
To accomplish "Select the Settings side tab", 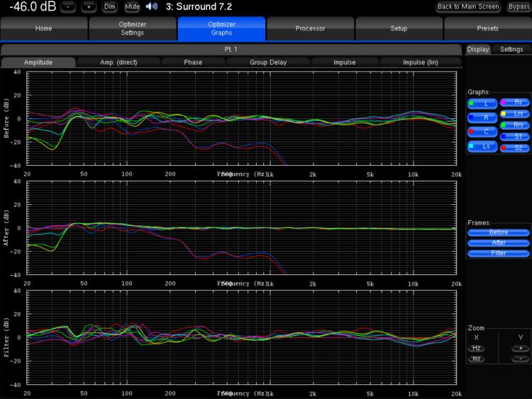I will [x=511, y=50].
